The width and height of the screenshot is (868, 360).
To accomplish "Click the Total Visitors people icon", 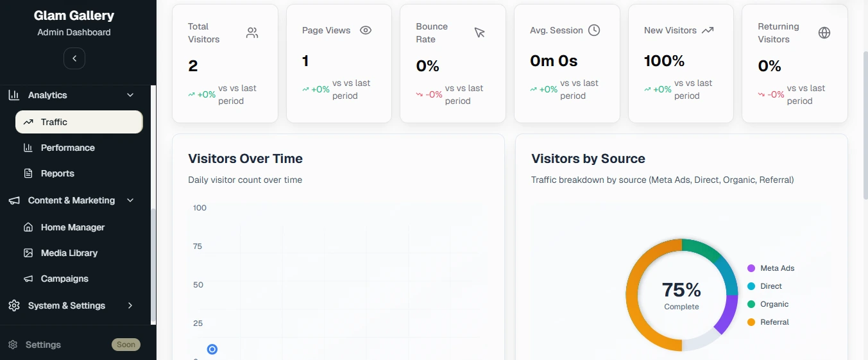I will point(252,33).
